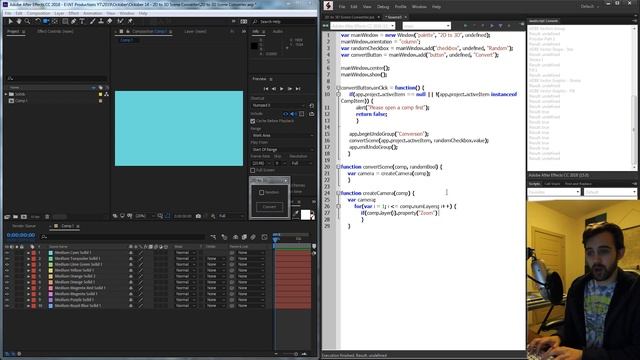Open Debug menu in ExtendScript Toolkit

[x=383, y=7]
